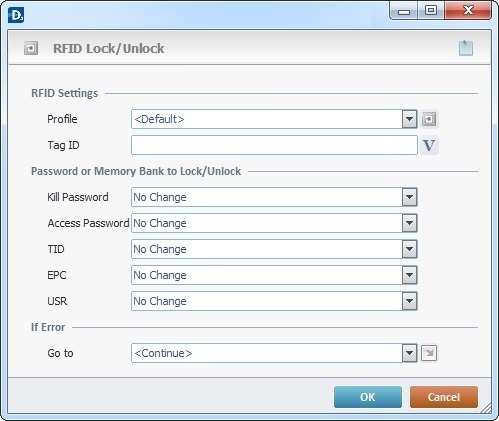
Task: Open RFID profile settings icon beside Profile
Action: coord(429,119)
